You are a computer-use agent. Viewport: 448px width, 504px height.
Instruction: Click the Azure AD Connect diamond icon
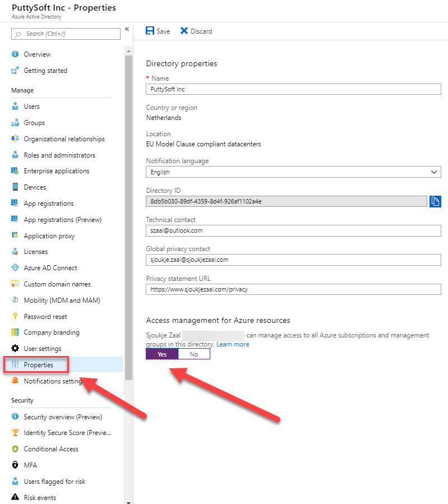15,267
